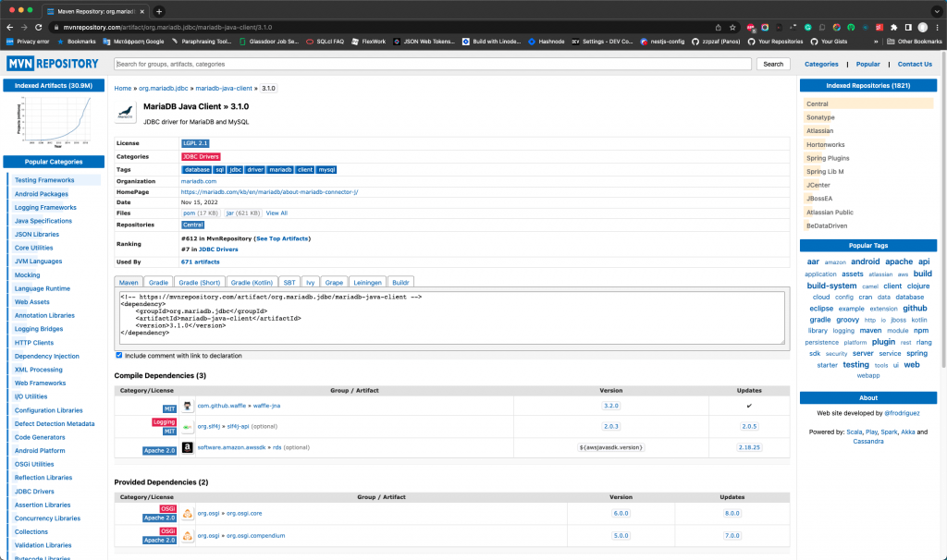Screen dimensions: 947x560
Task: Open the mariadb.com organization link
Action: click(199, 181)
